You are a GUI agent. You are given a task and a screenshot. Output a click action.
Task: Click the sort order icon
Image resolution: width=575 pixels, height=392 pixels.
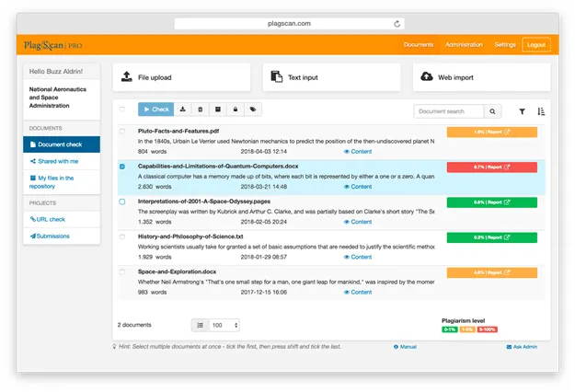(541, 111)
